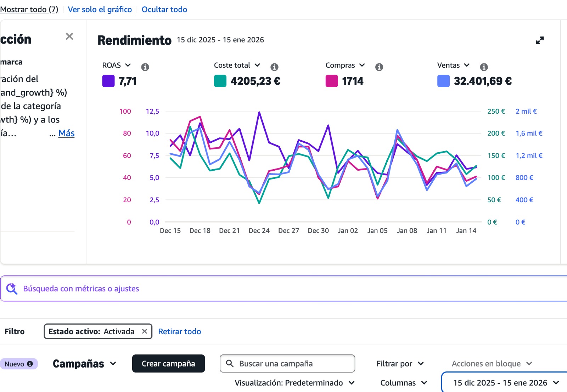
Task: Close the left recommendation panel
Action: click(69, 36)
